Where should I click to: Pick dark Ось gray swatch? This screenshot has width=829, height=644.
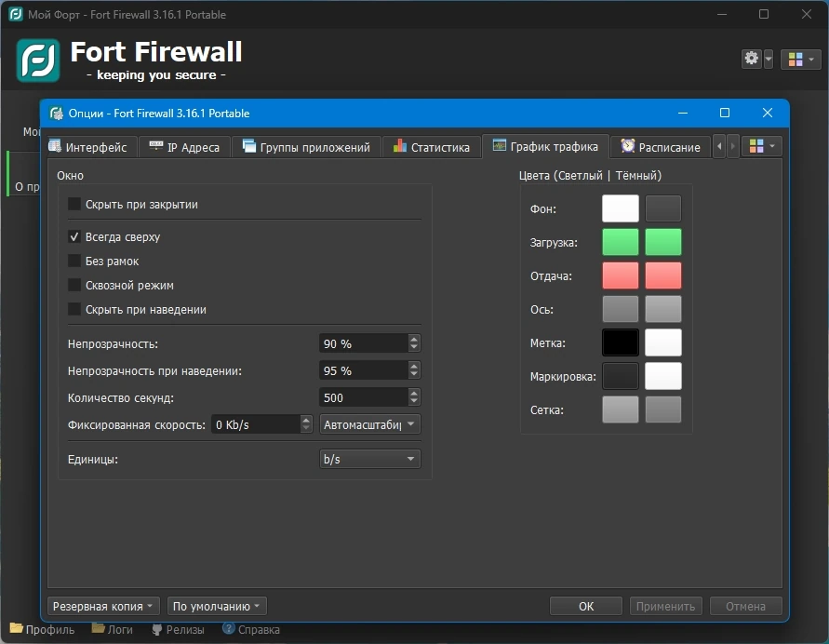tap(663, 309)
